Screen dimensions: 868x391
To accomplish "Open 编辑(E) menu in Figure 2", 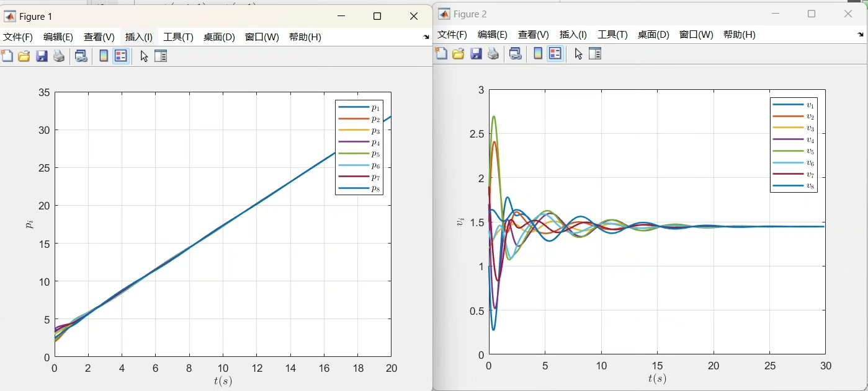I will click(x=493, y=35).
